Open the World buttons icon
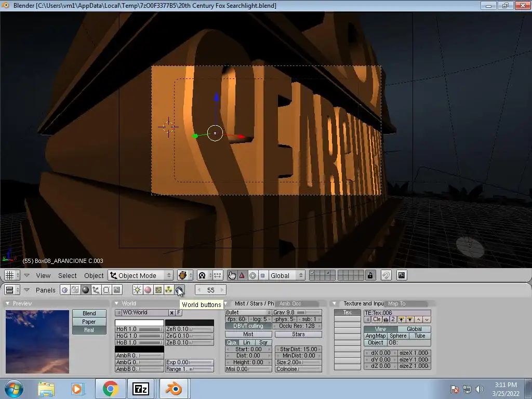Image resolution: width=532 pixels, height=399 pixels. 179,290
